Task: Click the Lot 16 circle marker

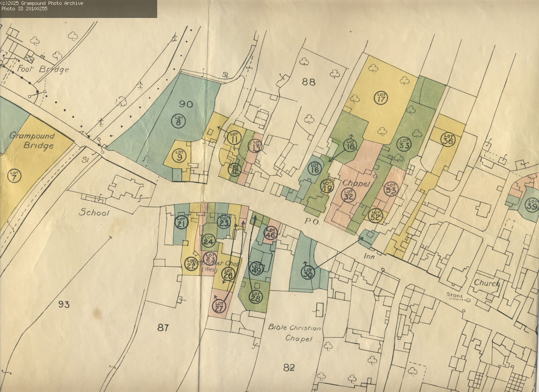Action: [x=315, y=169]
